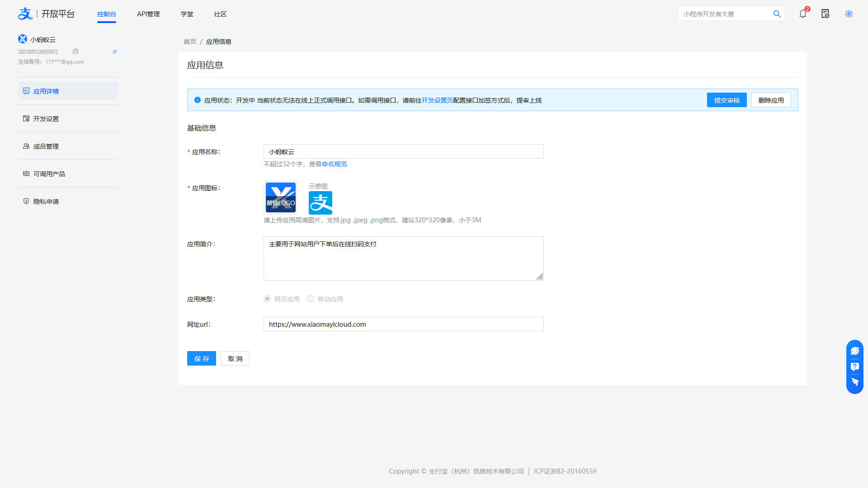Open the API管理 top menu
Viewport: 868px width, 488px height.
click(148, 14)
